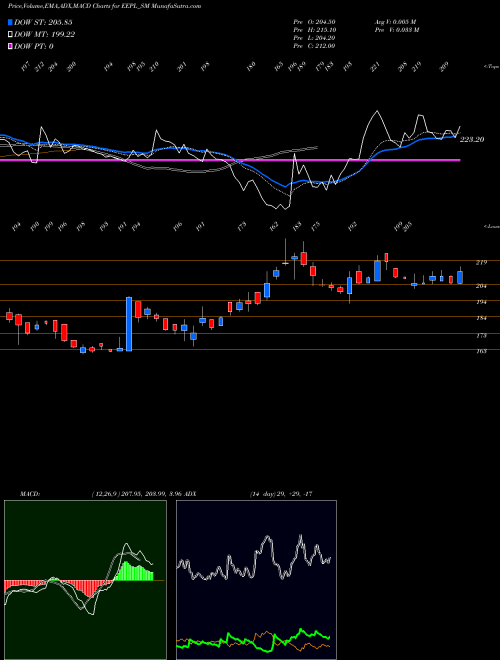Viewport: 500px width, 660px height.
Task: Click the white DOW MT legend swatch
Action: (x=10, y=34)
